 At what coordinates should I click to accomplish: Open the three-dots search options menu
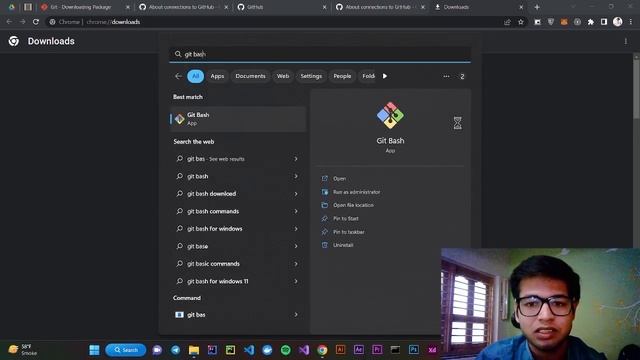click(446, 76)
